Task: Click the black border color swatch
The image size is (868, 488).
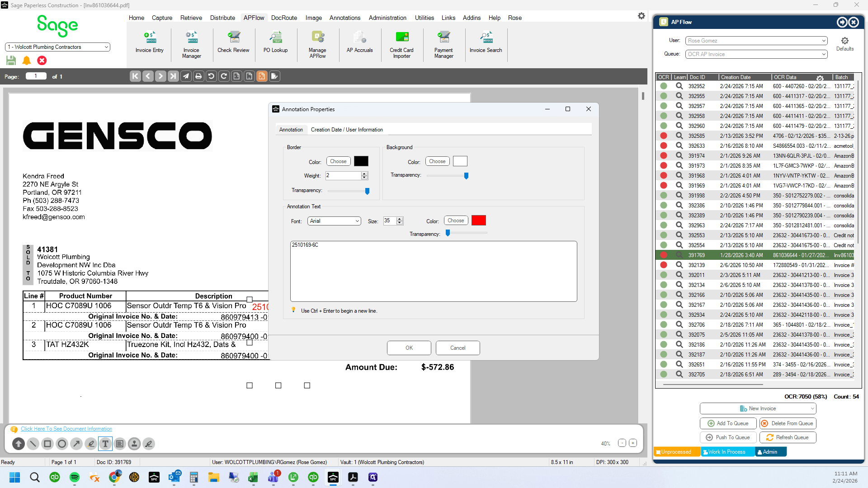Action: (x=361, y=161)
